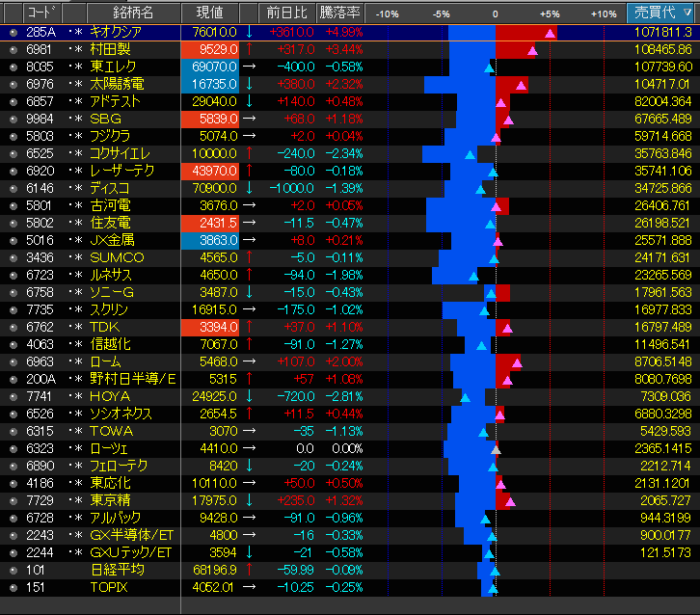Click the percentage 0.00% in ローツェ row
Viewport: 700px width, 615px height.
347,448
